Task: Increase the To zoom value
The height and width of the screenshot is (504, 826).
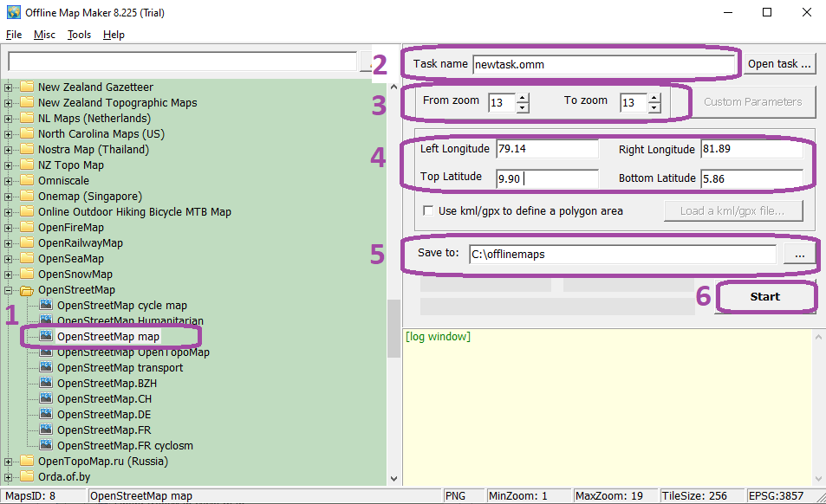Action: point(654,98)
